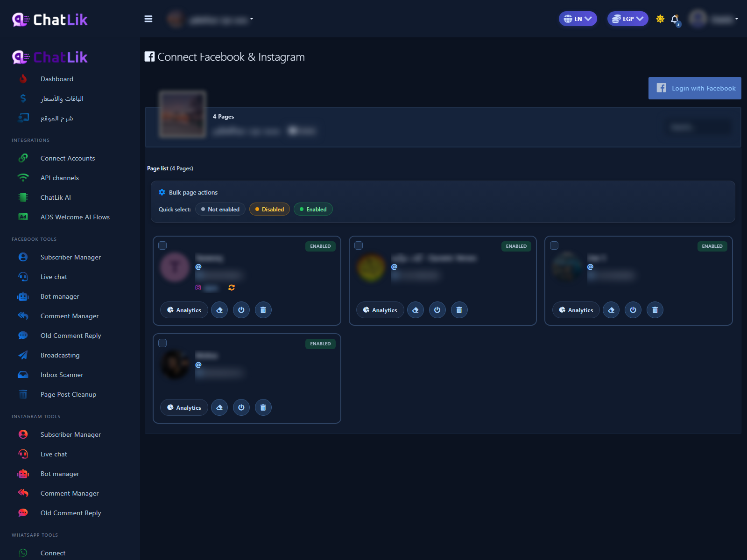This screenshot has height=560, width=747.
Task: Open the user profile dropdown at top right
Action: 714,19
